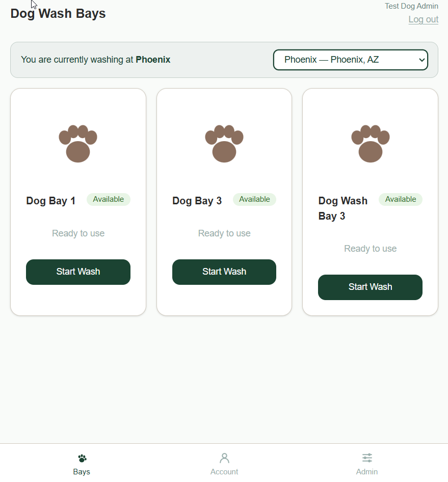Click the chevron on the location selector
Viewport: 448px width, 482px height.
[422, 60]
